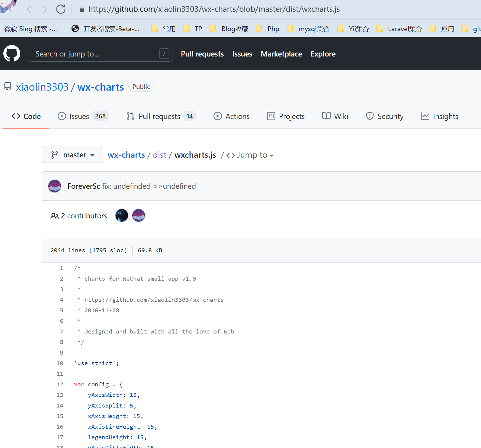
Task: Click Pull requests in the top navigation
Action: [x=202, y=54]
